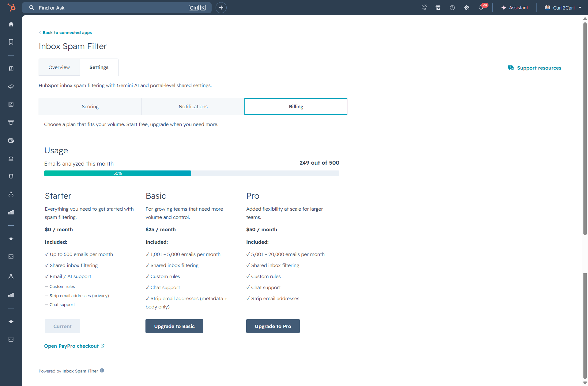
Task: Click the Pro plan heading
Action: (x=253, y=196)
